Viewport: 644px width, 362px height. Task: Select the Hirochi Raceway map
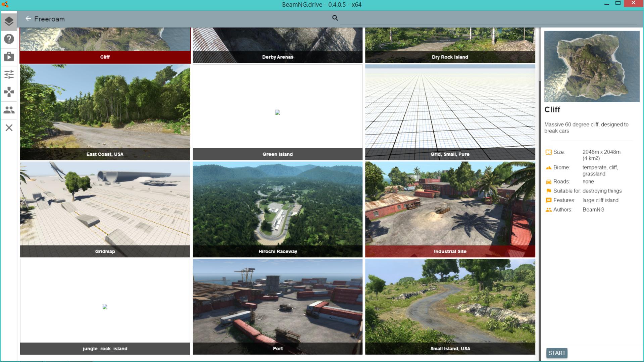pyautogui.click(x=278, y=209)
